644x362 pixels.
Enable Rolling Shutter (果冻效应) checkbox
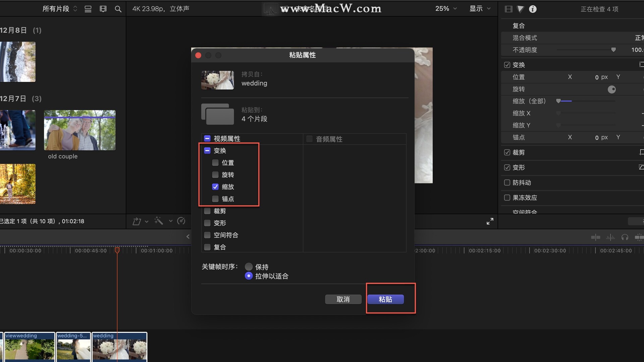507,197
